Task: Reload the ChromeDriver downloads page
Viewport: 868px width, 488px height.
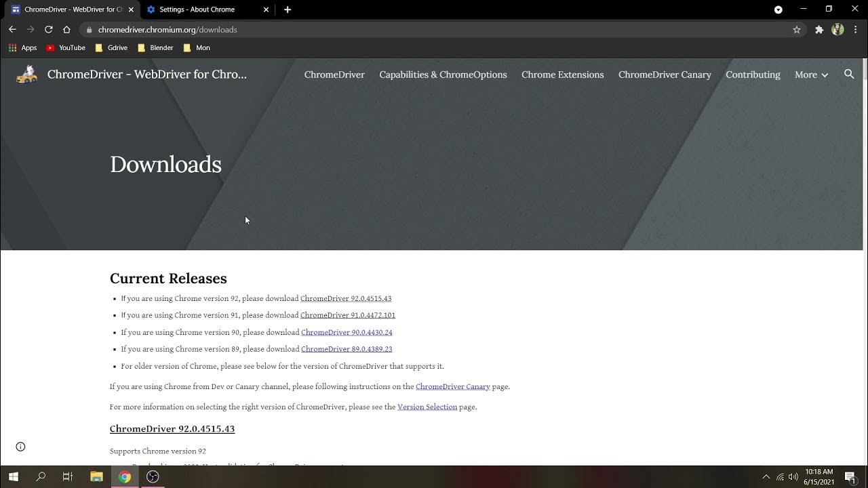Action: tap(49, 30)
